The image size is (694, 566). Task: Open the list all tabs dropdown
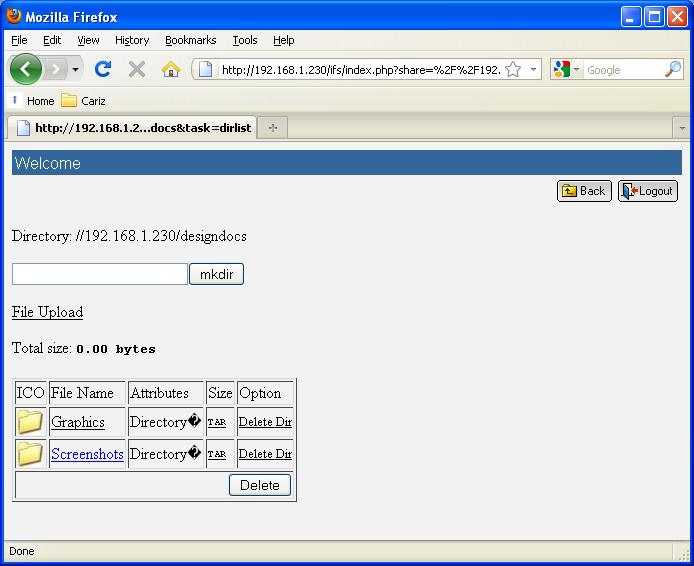pos(681,128)
